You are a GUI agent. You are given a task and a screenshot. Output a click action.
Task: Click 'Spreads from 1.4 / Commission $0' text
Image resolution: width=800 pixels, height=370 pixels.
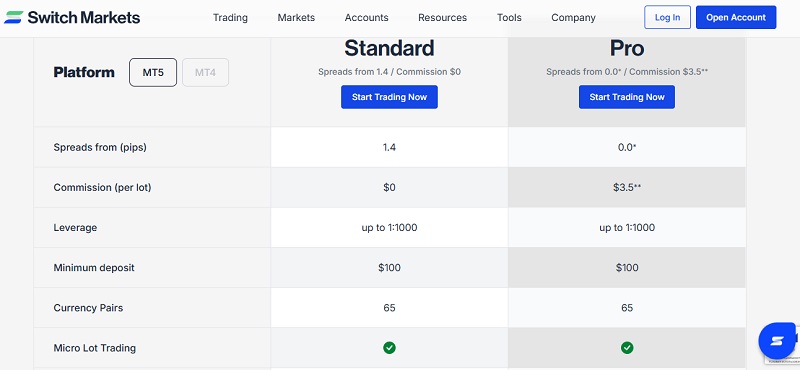pos(389,72)
